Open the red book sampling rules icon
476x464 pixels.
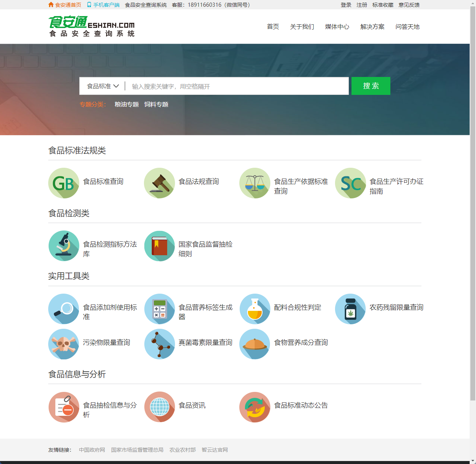point(159,246)
